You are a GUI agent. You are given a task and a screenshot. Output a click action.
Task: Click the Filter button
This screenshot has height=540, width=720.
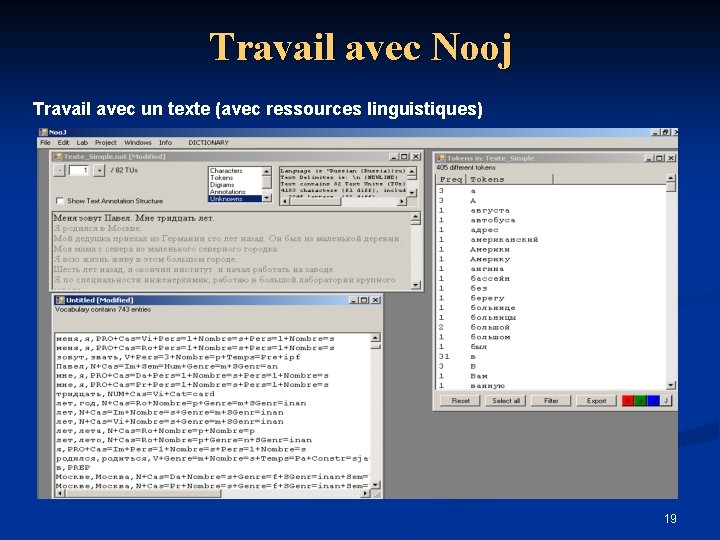[x=551, y=401]
